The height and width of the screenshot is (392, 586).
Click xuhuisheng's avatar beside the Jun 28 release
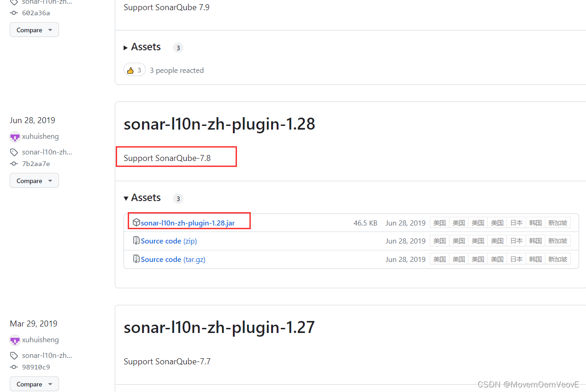point(14,137)
